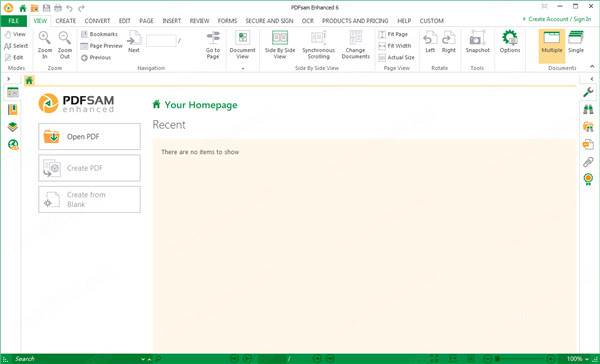Screen dimensions: 600x364
Task: Switch to the CREATE tab
Action: pyautogui.click(x=65, y=21)
